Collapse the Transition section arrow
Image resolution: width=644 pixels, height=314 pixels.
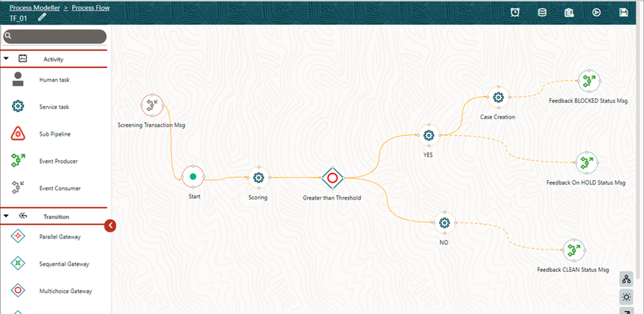[x=6, y=216]
